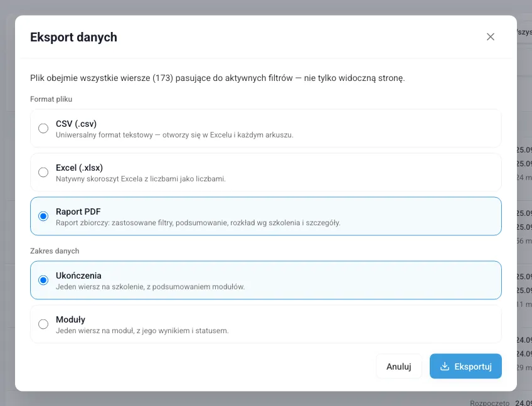
Task: Select the CSV (.csv) radio button
Action: pyautogui.click(x=43, y=128)
